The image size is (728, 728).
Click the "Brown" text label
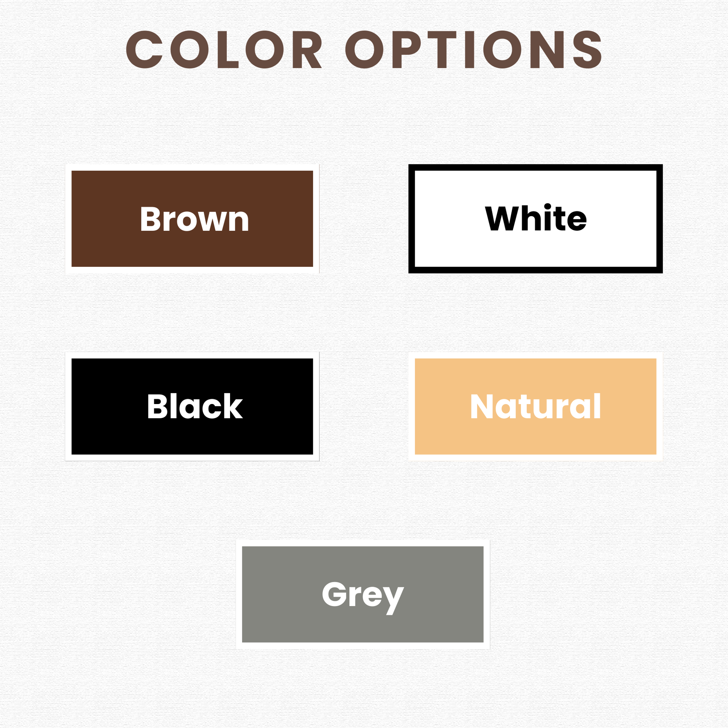(x=195, y=219)
